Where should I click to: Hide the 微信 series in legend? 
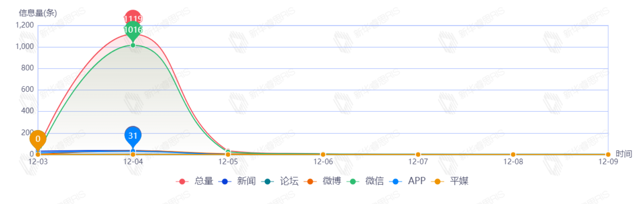(x=366, y=181)
